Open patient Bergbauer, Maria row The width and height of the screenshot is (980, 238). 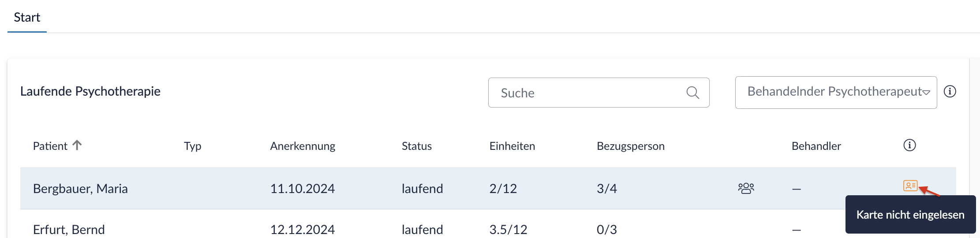80,189
